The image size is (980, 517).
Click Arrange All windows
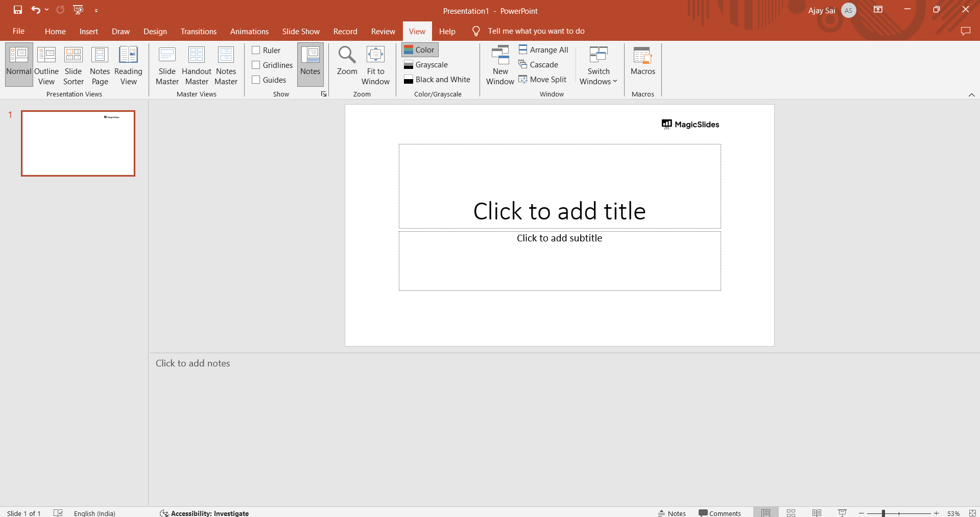click(x=543, y=50)
